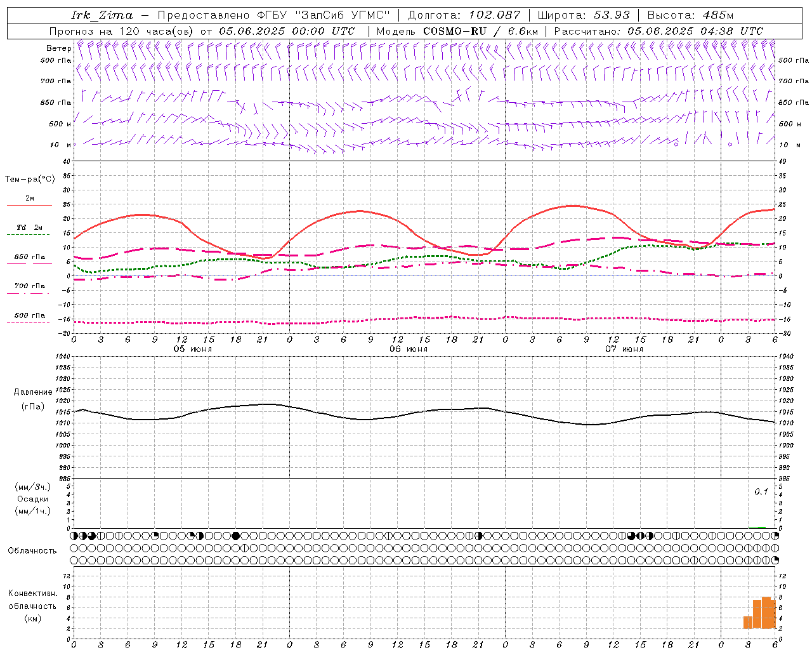Click the right-side "850 гПа" wind level label
Screen dimensions: 812x650
tap(794, 102)
